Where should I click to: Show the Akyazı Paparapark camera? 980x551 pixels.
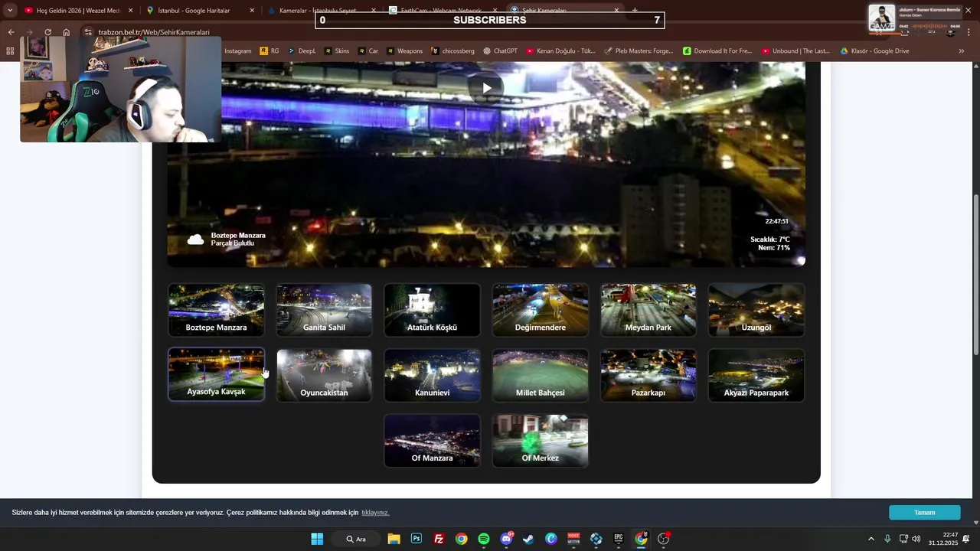click(x=756, y=375)
